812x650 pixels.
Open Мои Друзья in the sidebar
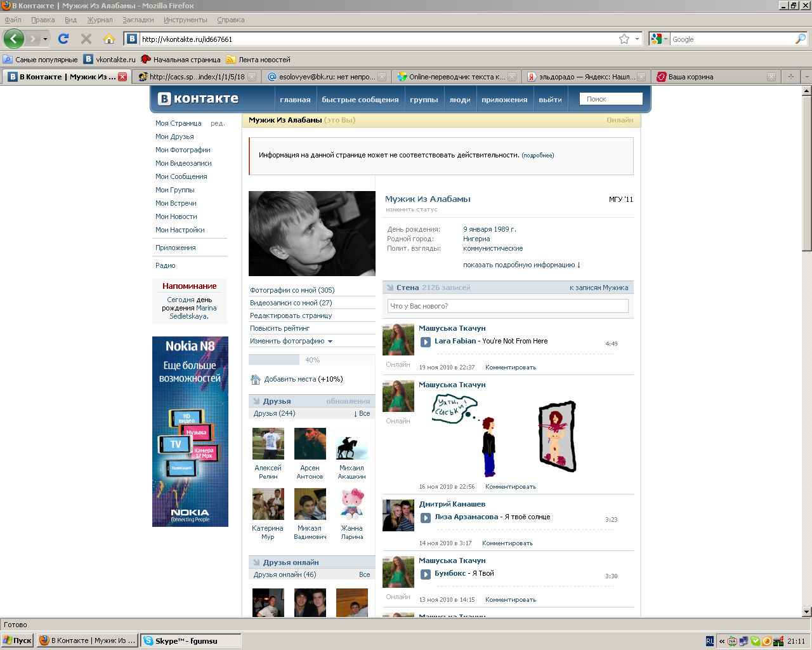174,136
